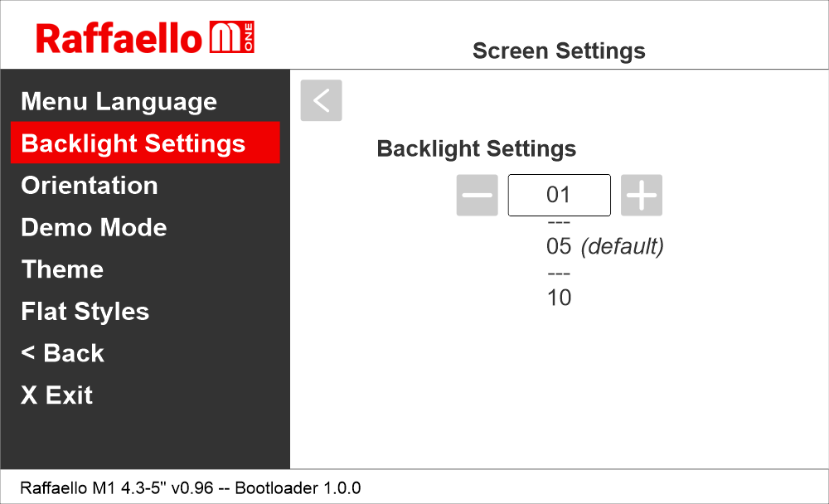The image size is (829, 504).
Task: Open the Flat Styles menu item
Action: pos(85,312)
